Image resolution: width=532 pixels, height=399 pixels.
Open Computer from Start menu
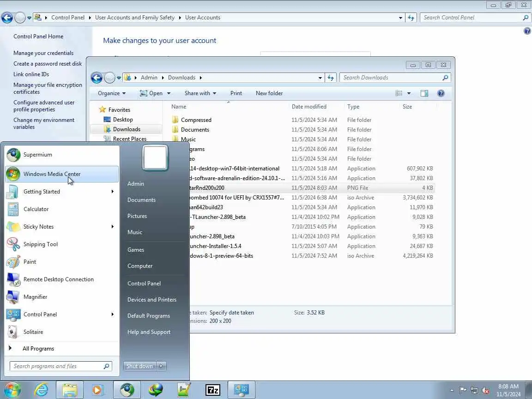pyautogui.click(x=140, y=266)
